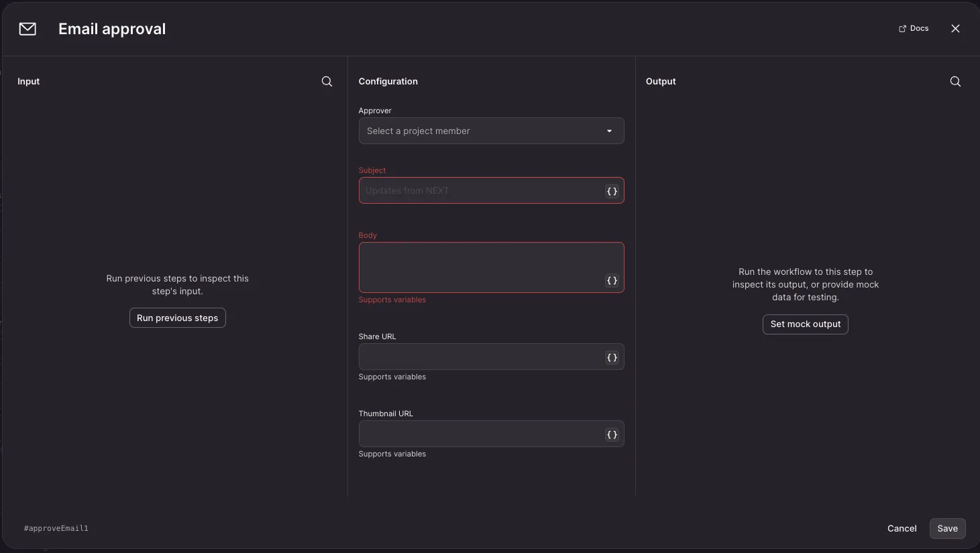Screen dimensions: 980x553
Task: Click the Share URL label
Action: click(x=377, y=336)
